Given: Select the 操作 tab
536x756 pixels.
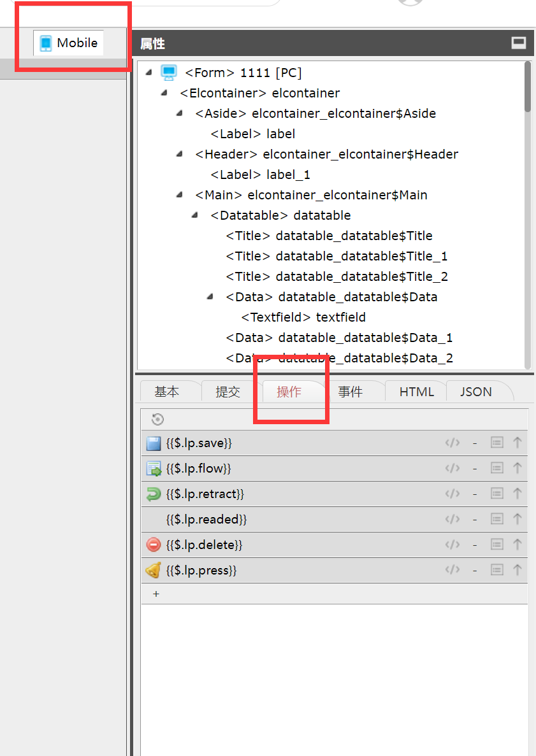Looking at the screenshot, I should (289, 392).
